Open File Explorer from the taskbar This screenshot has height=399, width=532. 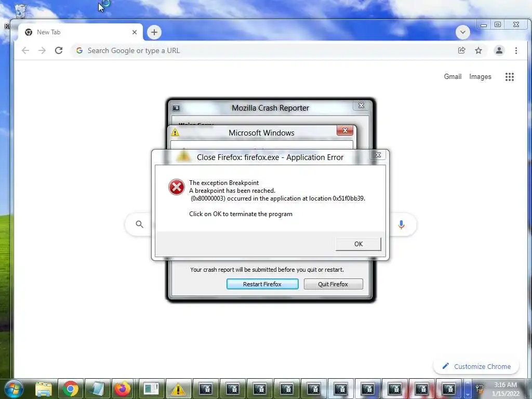coord(44,389)
